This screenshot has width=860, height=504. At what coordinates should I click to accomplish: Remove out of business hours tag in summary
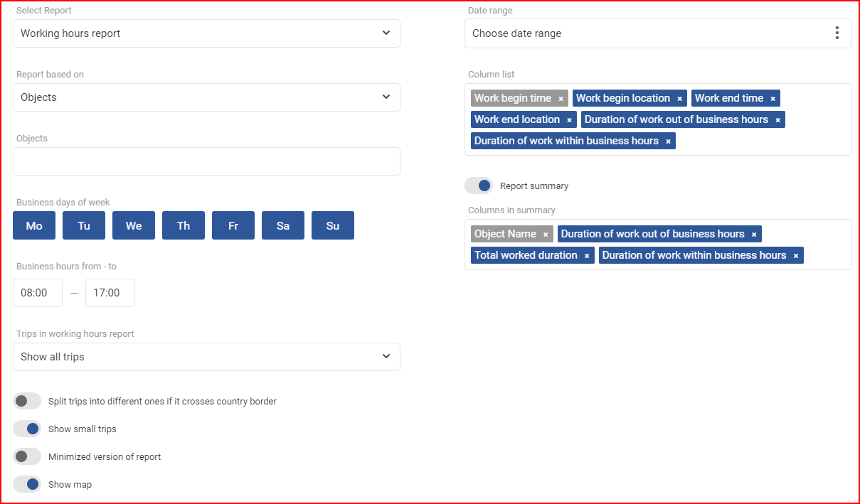tap(754, 235)
